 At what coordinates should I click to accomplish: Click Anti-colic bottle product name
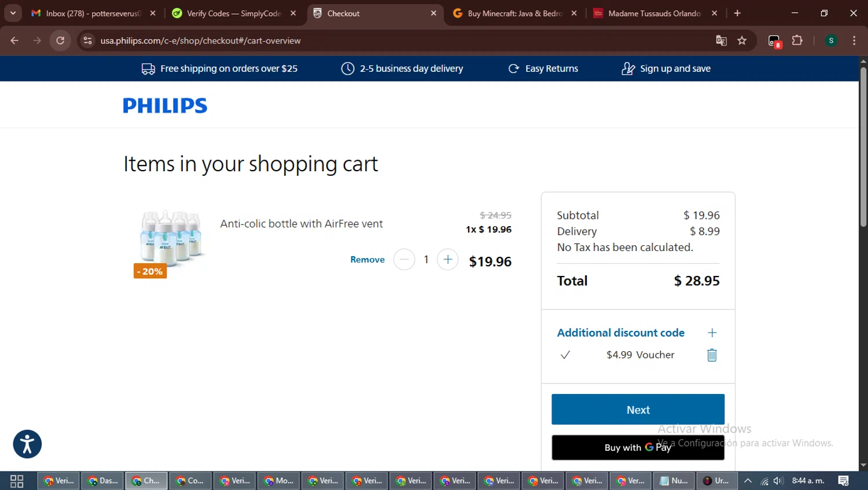click(x=301, y=224)
